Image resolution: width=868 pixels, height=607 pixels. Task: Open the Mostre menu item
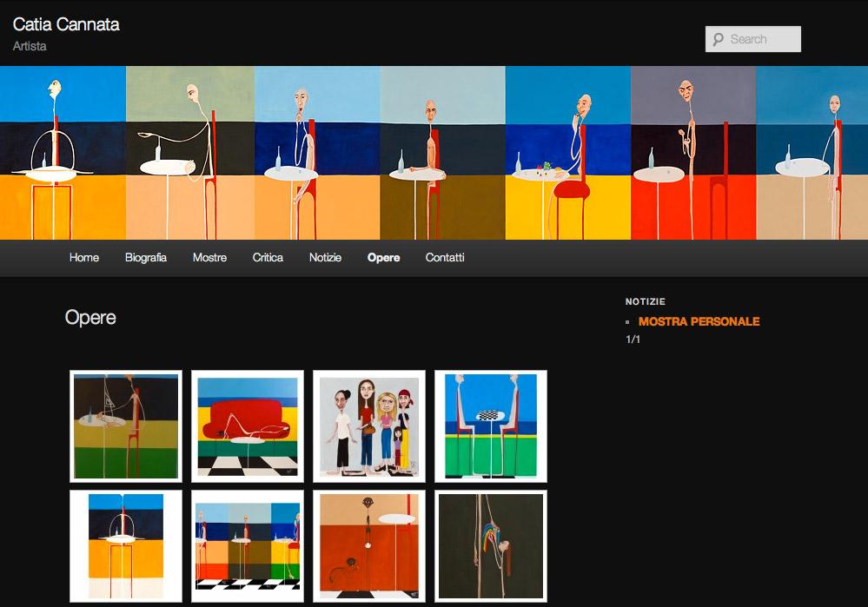pos(209,258)
